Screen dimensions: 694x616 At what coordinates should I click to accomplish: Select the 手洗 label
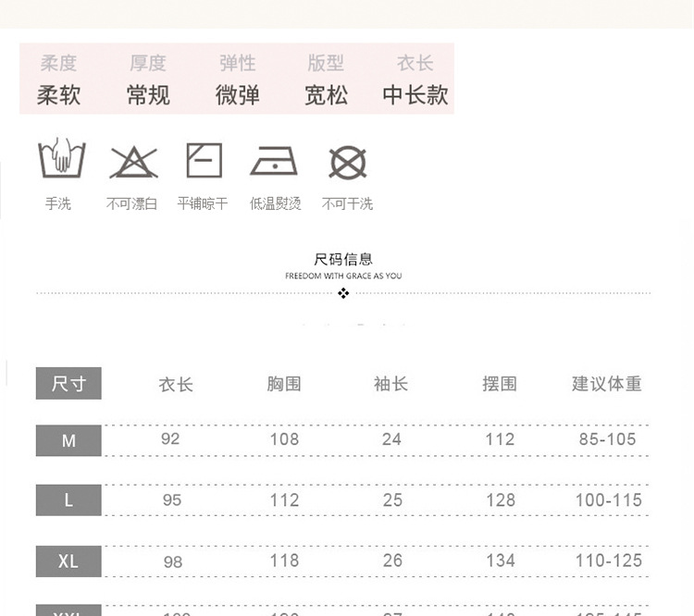pyautogui.click(x=58, y=203)
